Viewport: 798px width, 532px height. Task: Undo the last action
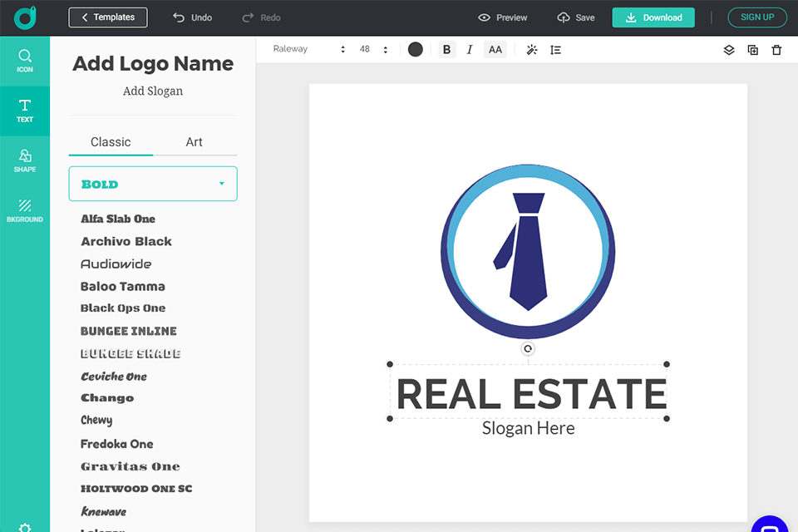pyautogui.click(x=192, y=17)
